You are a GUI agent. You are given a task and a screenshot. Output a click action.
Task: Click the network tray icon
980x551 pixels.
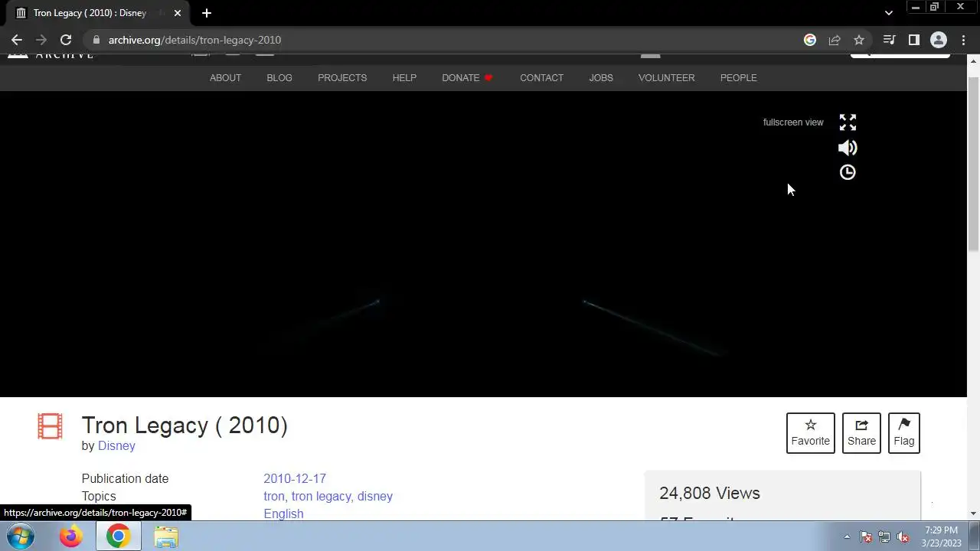(884, 537)
